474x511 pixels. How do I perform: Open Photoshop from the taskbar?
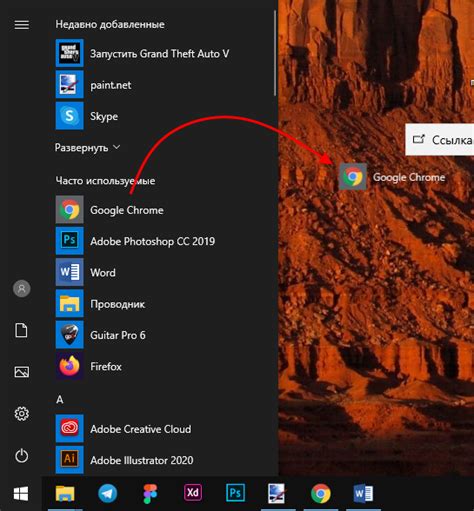(235, 493)
